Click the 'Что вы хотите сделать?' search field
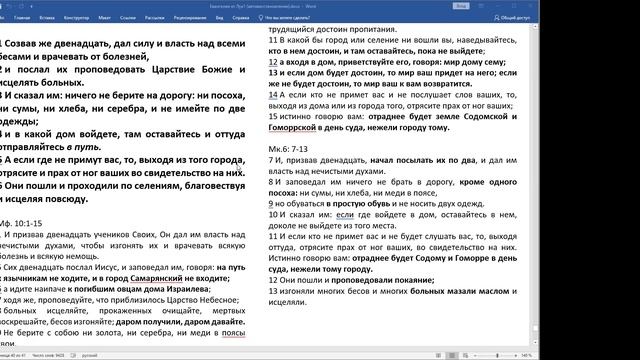The height and width of the screenshot is (360, 640). pyautogui.click(x=287, y=18)
